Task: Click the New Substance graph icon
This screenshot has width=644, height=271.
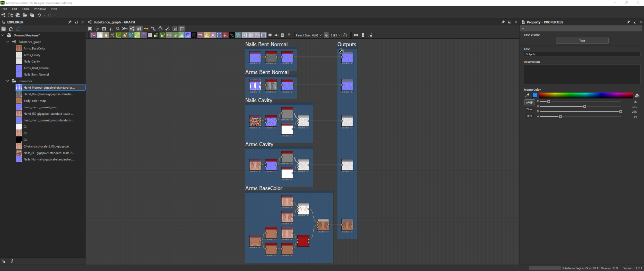Action: (x=4, y=15)
